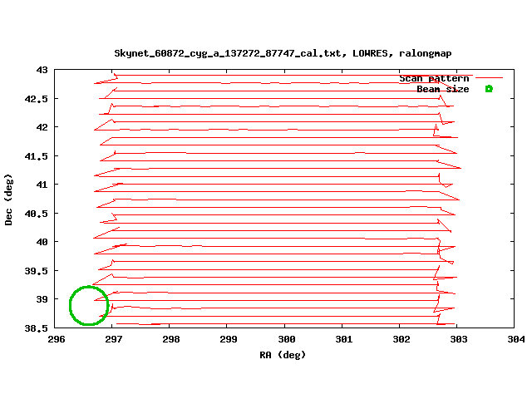
Task: Click the 301 tick label on RA axis
Action: [x=344, y=339]
